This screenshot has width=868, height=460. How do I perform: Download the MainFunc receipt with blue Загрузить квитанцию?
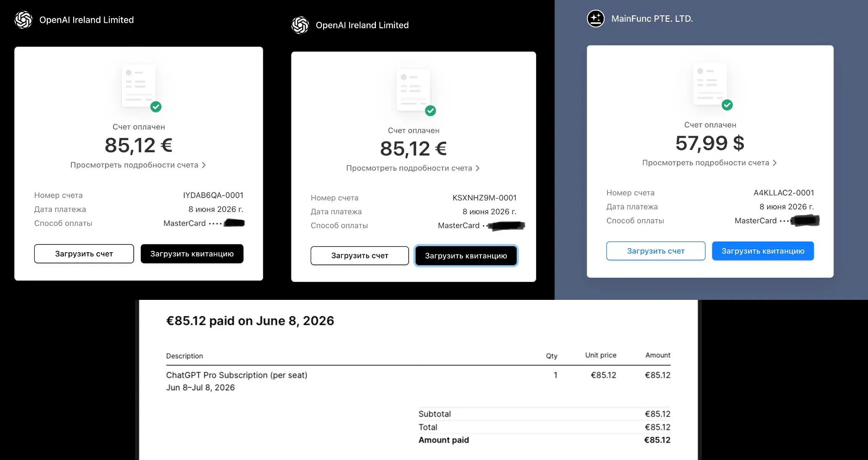click(x=763, y=251)
